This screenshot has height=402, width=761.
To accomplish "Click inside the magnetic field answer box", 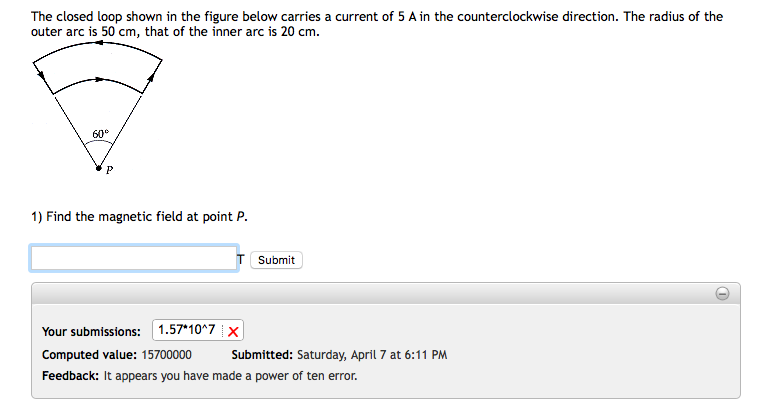I will [x=134, y=258].
